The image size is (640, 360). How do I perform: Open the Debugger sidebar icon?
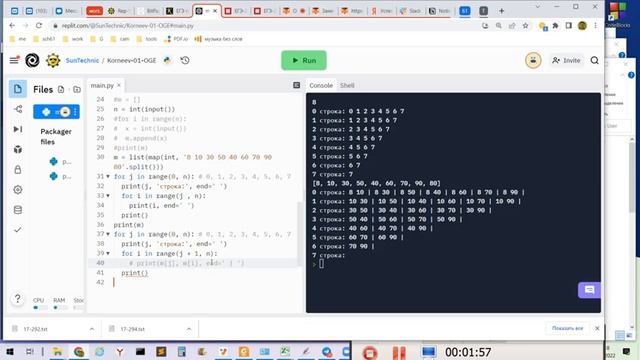point(18,129)
